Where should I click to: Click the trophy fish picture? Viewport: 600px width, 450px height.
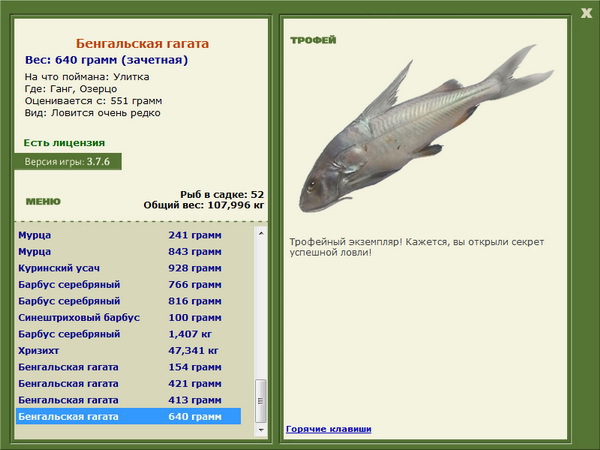(426, 129)
